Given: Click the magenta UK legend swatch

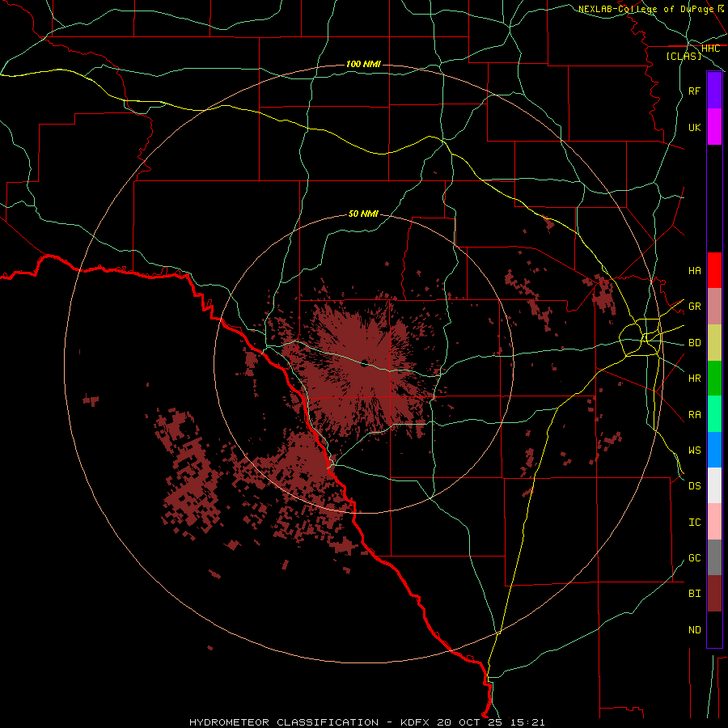Looking at the screenshot, I should 714,127.
